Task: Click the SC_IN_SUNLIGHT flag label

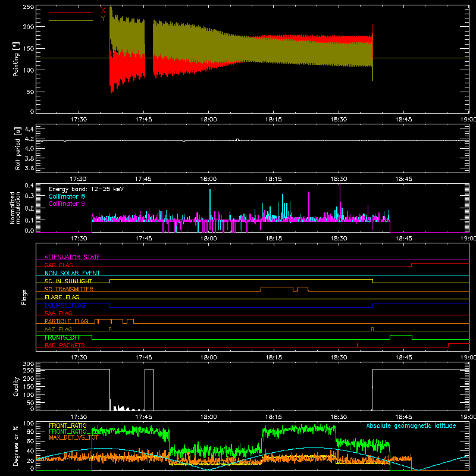Action: [68, 281]
